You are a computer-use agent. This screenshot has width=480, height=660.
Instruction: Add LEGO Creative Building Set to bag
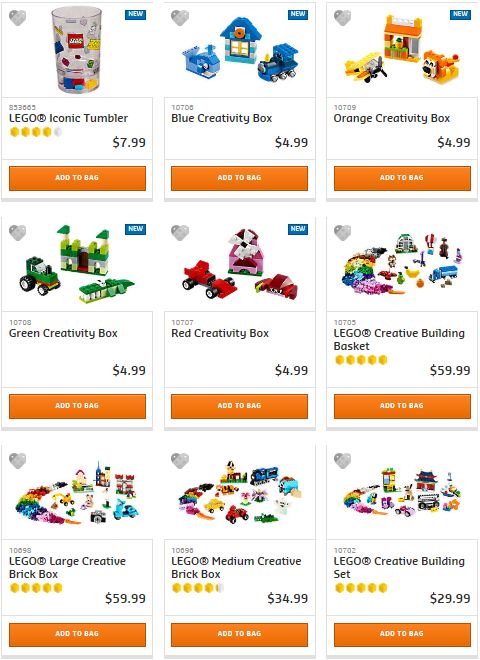tap(402, 634)
